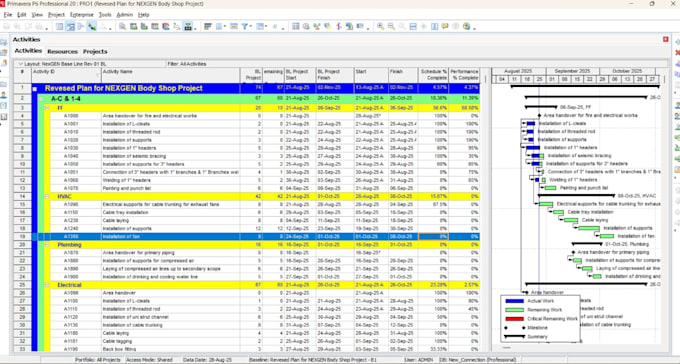Click the Zoom Out magnifier icon
Image resolution: width=680 pixels, height=364 pixels.
tap(391, 27)
